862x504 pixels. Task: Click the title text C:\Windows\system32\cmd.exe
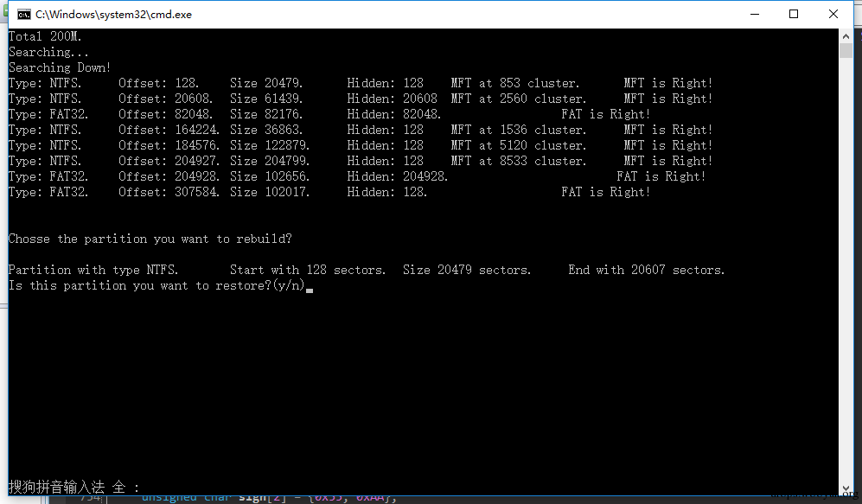(114, 15)
